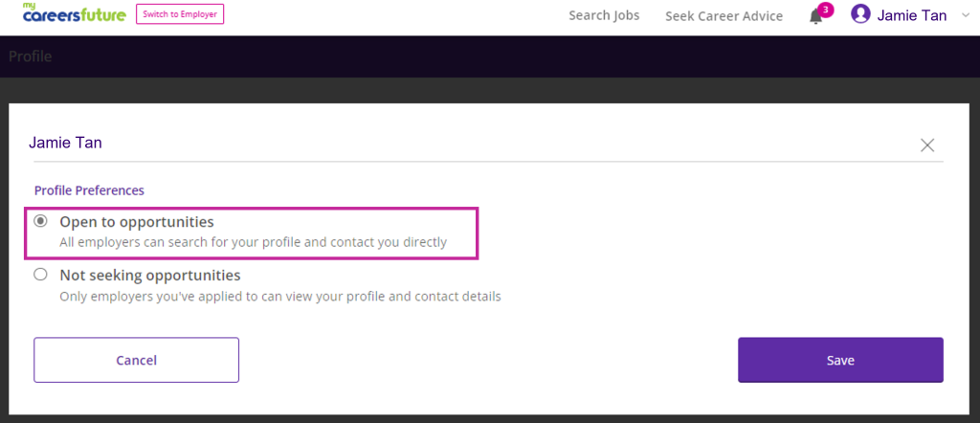Viewport: 980px width, 423px height.
Task: Click the "Not seeking opportunities" label text
Action: [x=149, y=275]
